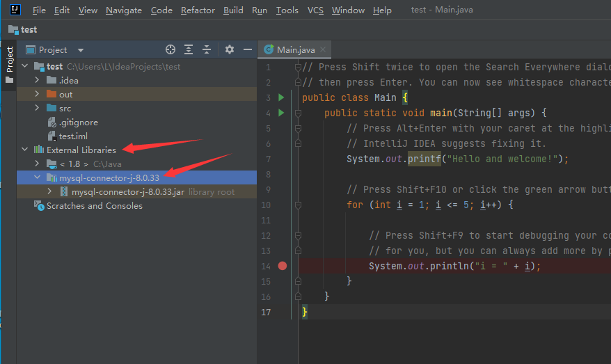Click the C:\Users\L\IdeaProjects\test path text
Image resolution: width=611 pixels, height=364 pixels.
124,67
